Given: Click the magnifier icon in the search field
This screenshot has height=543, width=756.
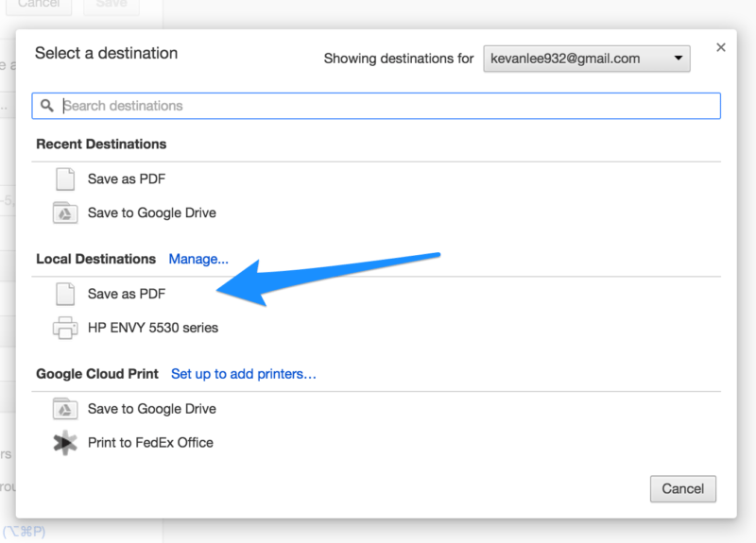Looking at the screenshot, I should coord(46,105).
